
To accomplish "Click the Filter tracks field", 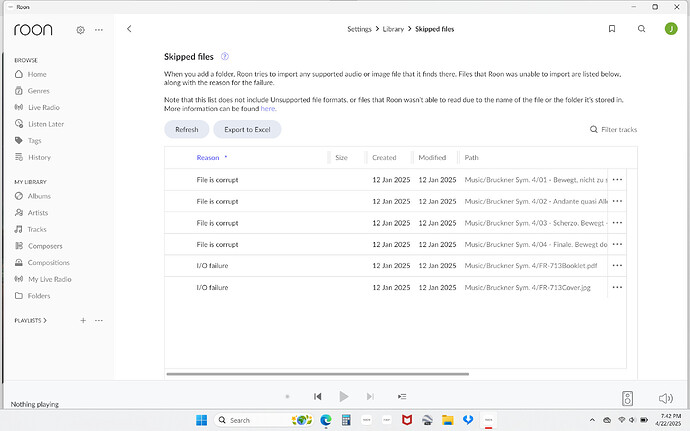I will 613,129.
